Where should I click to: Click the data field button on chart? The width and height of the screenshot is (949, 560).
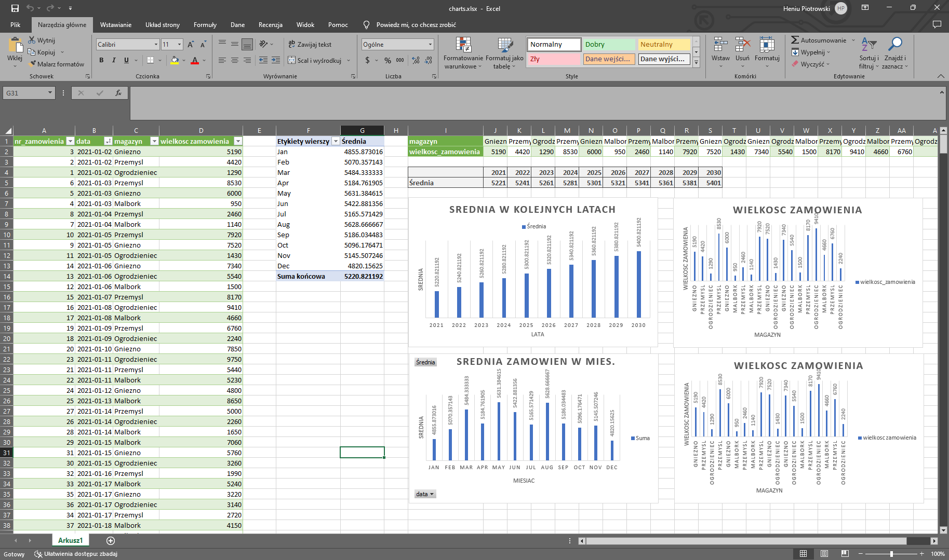click(x=425, y=494)
